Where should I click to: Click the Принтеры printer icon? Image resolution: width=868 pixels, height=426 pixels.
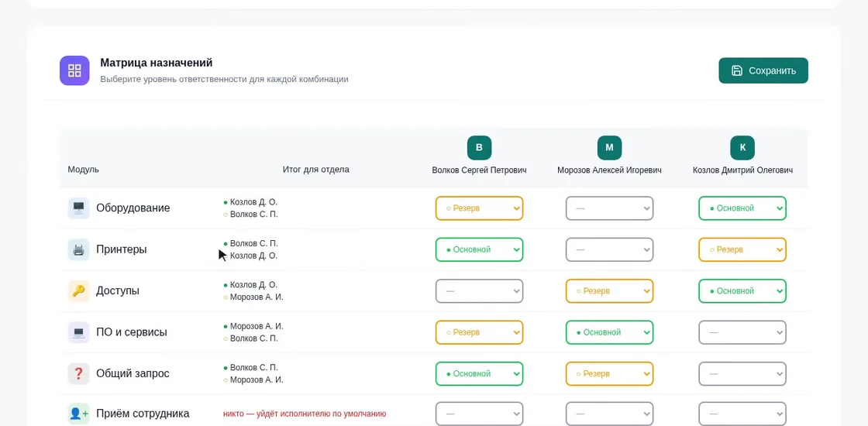[78, 249]
